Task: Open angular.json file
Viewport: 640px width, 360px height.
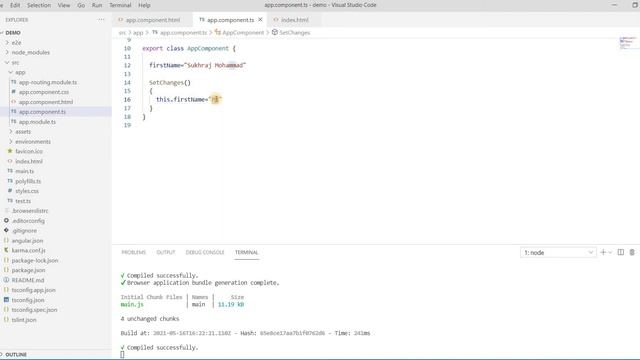Action: [27, 240]
